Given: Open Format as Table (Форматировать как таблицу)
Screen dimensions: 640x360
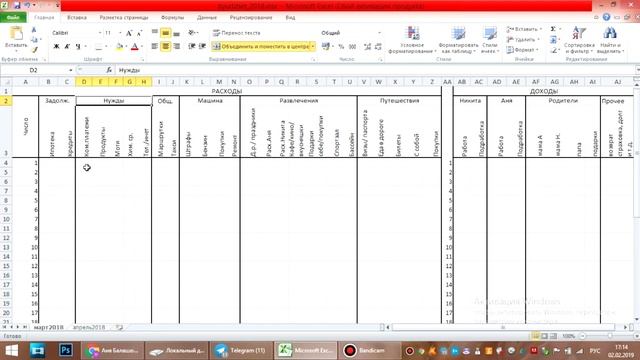Looking at the screenshot, I should pyautogui.click(x=458, y=40).
